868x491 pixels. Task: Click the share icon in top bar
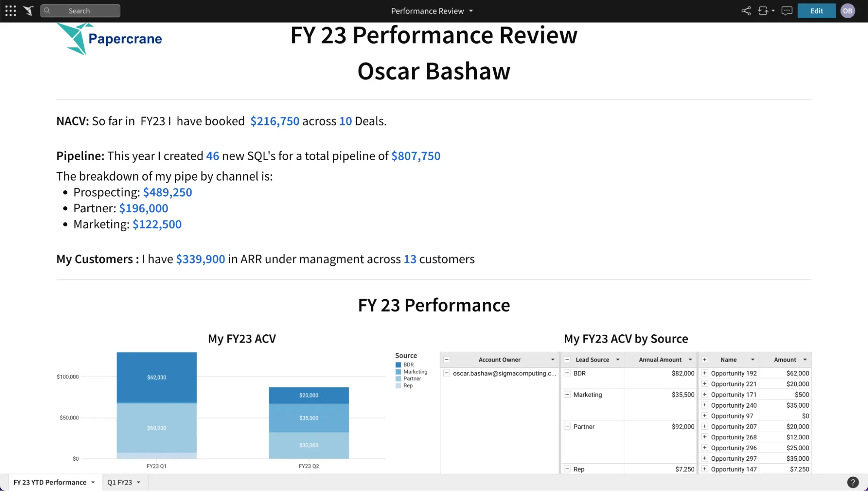(746, 11)
